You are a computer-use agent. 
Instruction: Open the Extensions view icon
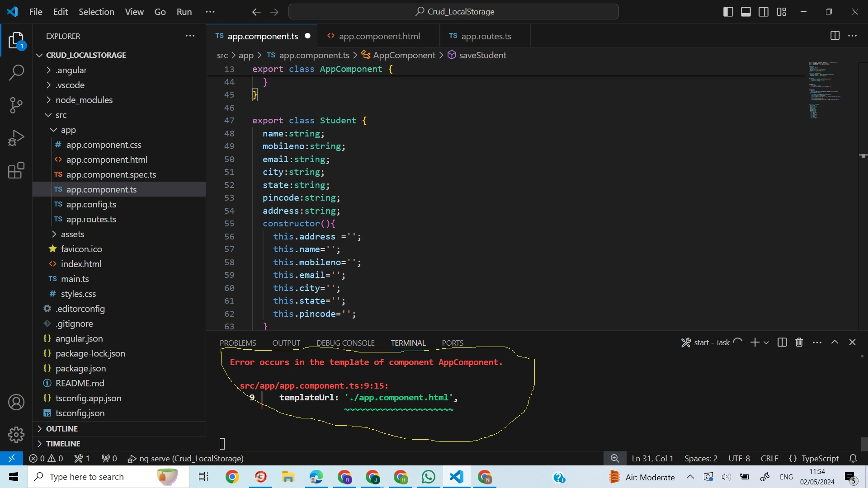click(16, 171)
